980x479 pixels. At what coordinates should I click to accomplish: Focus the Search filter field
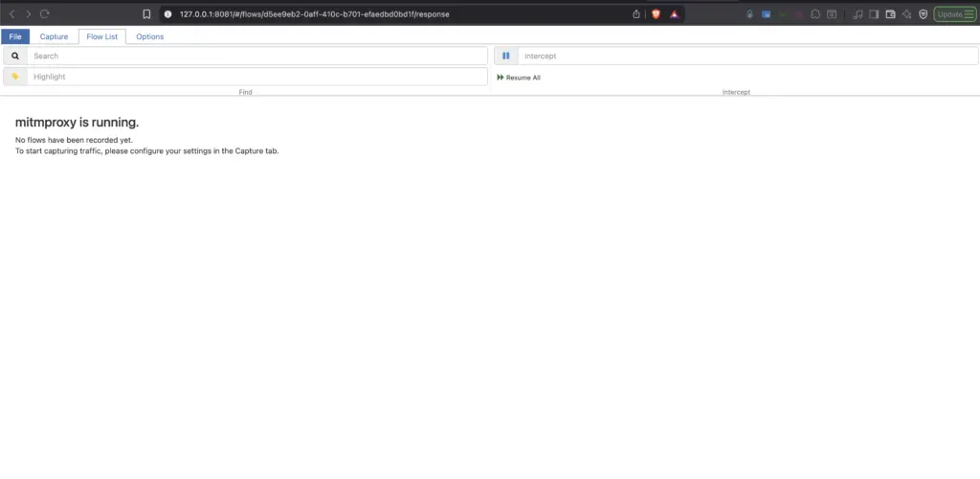click(256, 56)
